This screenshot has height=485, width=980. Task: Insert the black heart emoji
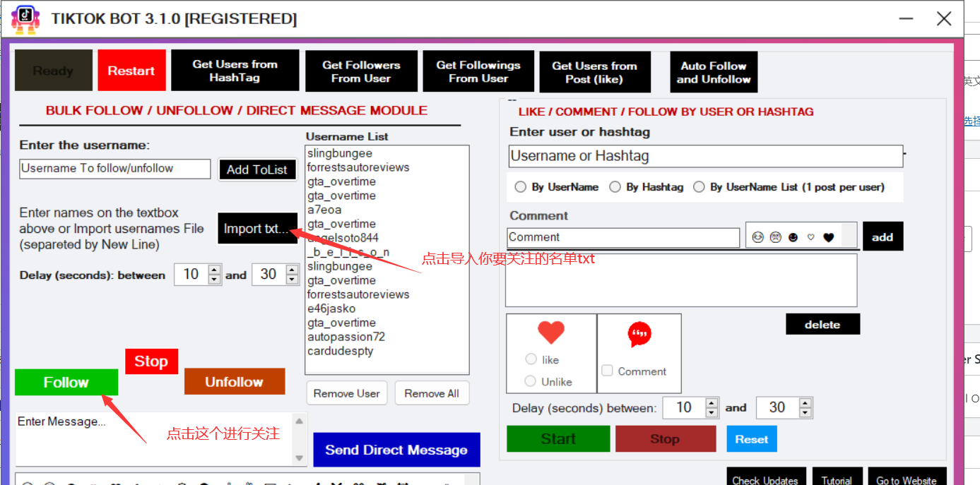click(829, 238)
